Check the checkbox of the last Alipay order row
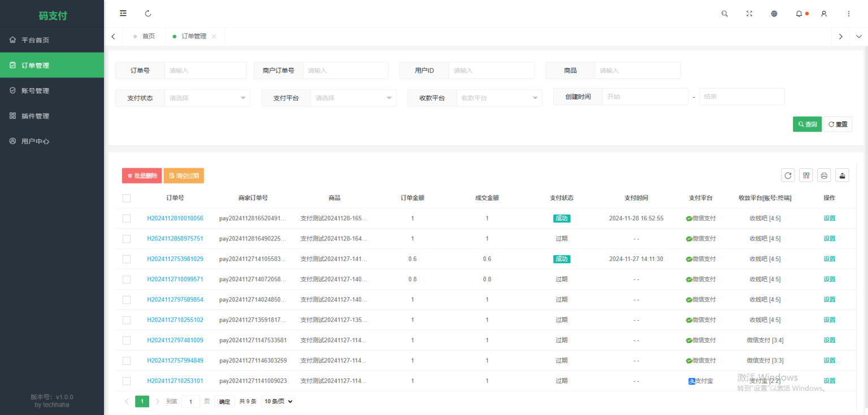Screen dimensions: 868x415 coord(126,381)
